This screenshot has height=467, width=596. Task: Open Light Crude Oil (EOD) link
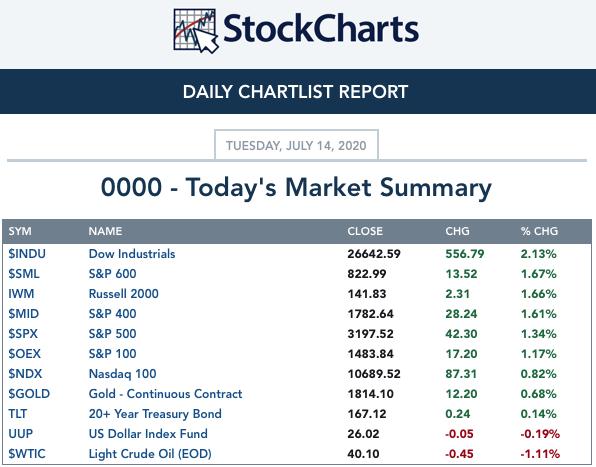(x=150, y=454)
